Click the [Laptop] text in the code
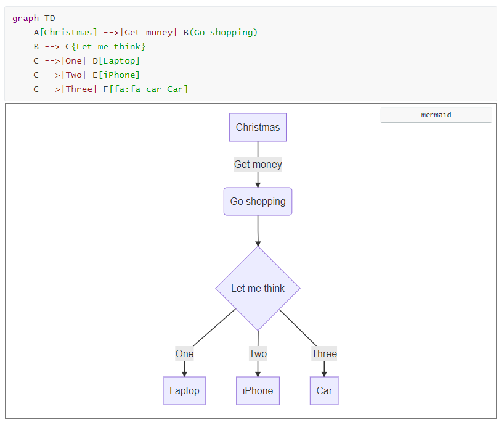The width and height of the screenshot is (504, 425). coord(119,61)
